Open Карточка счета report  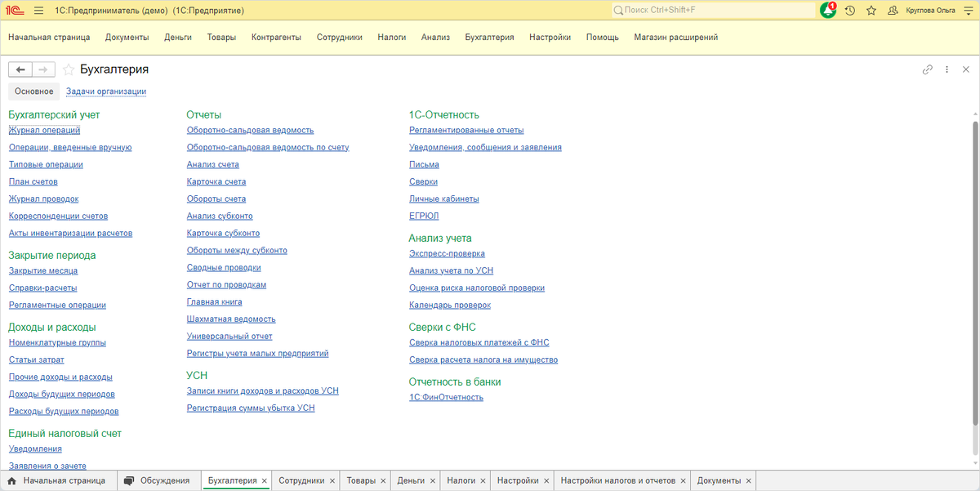216,181
